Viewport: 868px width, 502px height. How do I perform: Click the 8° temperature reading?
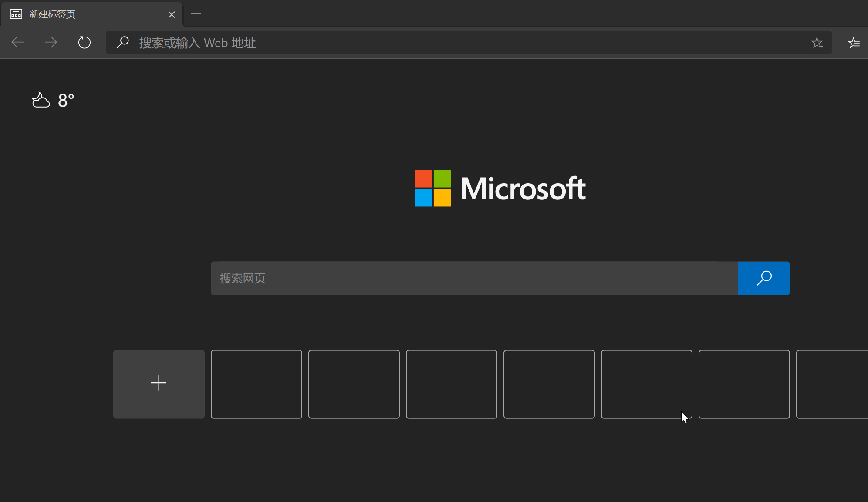coord(66,101)
